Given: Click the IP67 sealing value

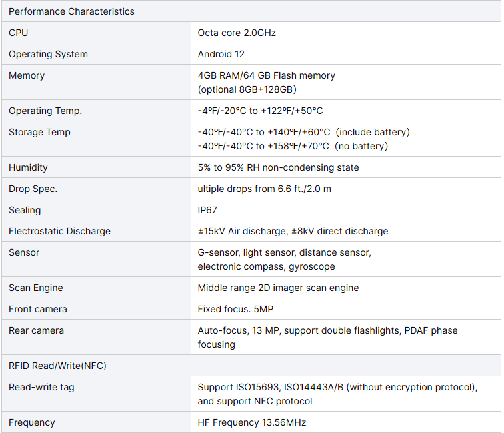Looking at the screenshot, I should point(207,210).
